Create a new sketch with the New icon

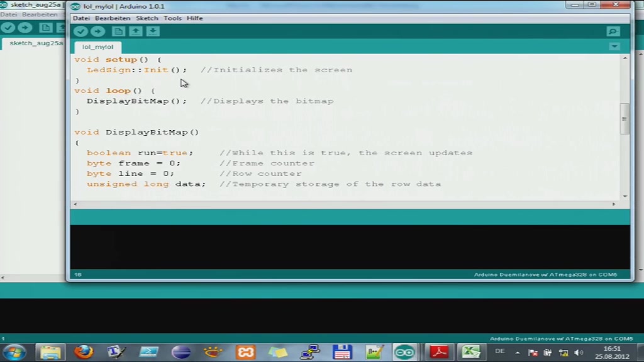click(118, 31)
